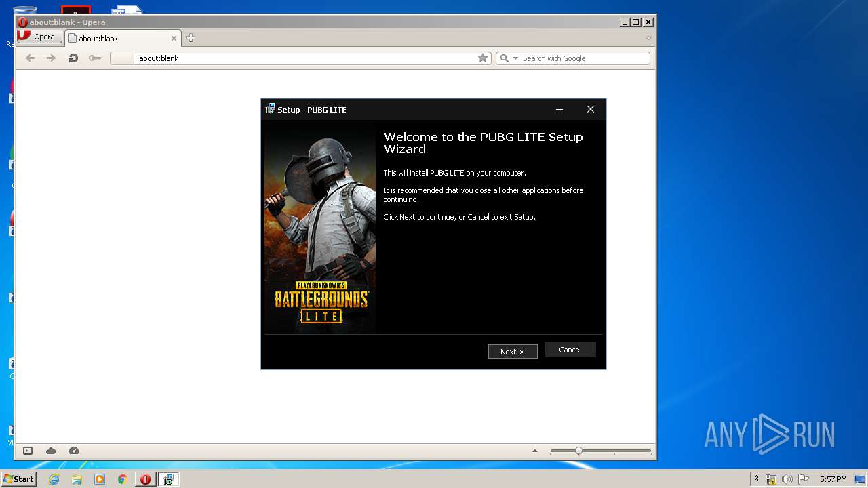Show hidden system tray icons
The image size is (868, 488).
click(x=757, y=479)
